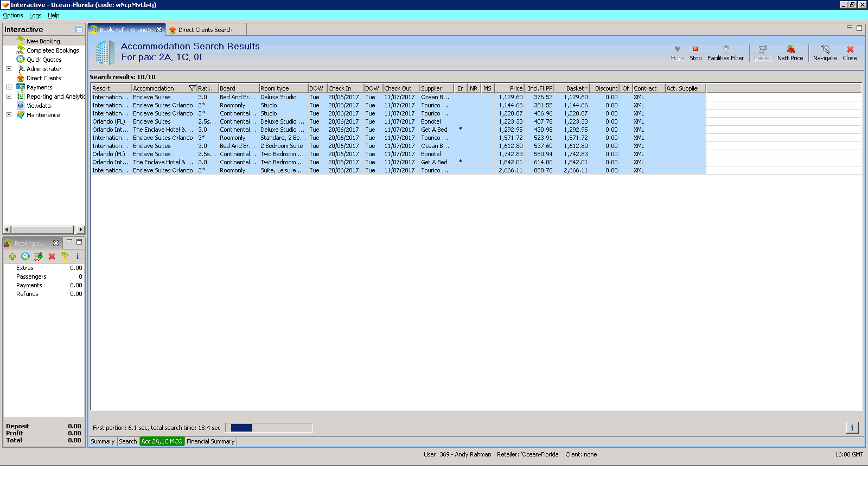868x502 pixels.
Task: Click the green plus add icon in booking panel
Action: [x=12, y=256]
